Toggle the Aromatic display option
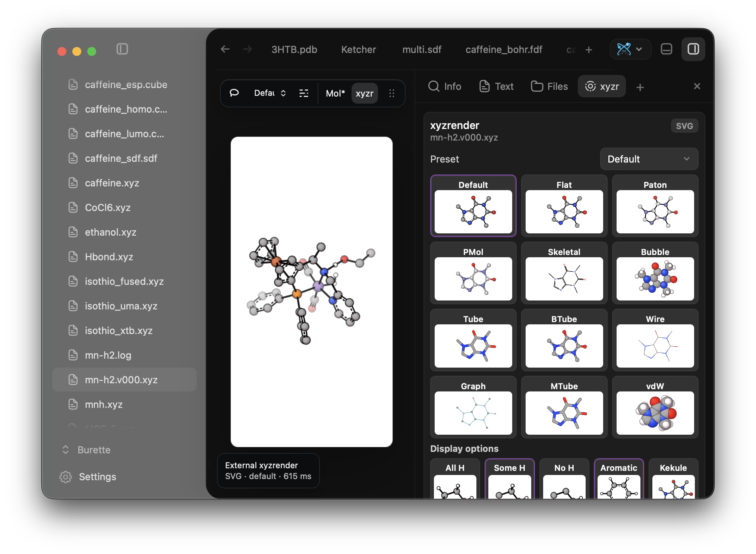 [619, 479]
